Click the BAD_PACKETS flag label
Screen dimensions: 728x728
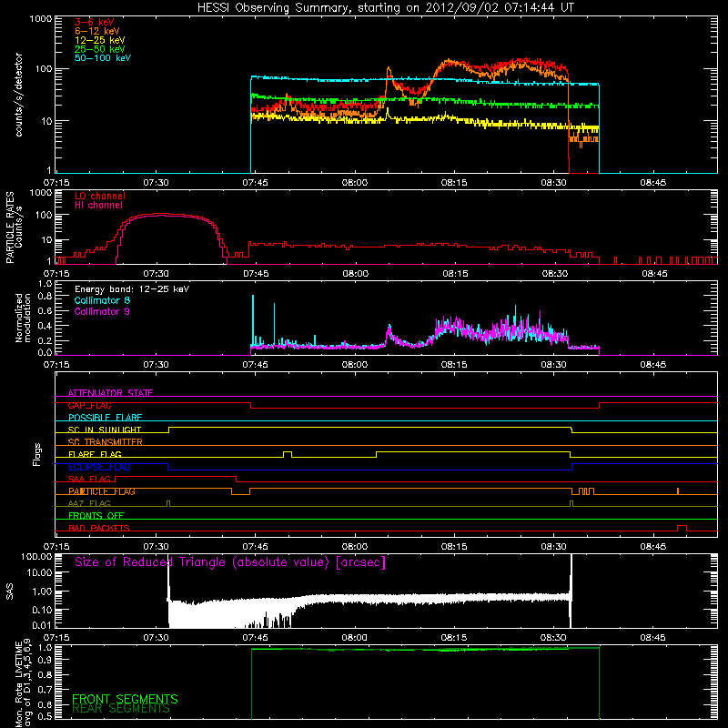click(99, 528)
